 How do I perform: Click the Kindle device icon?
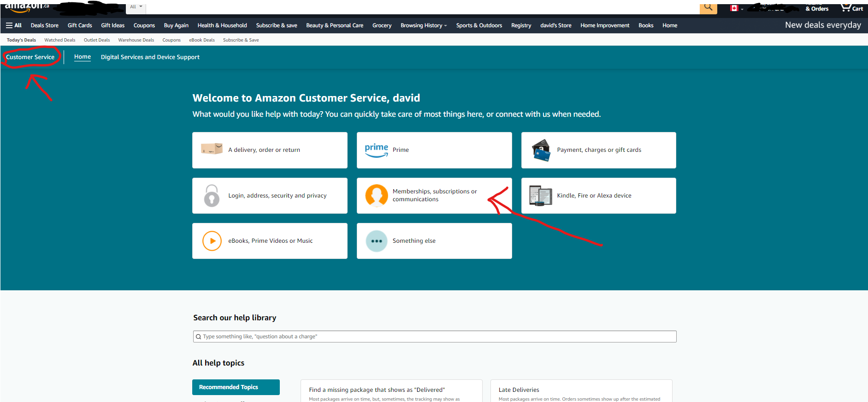[x=541, y=196]
